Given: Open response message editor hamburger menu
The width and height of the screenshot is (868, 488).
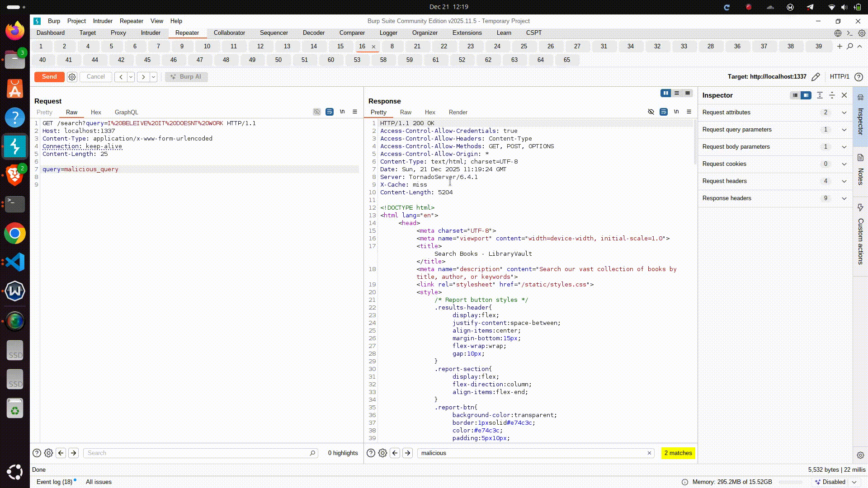Looking at the screenshot, I should pyautogui.click(x=689, y=112).
